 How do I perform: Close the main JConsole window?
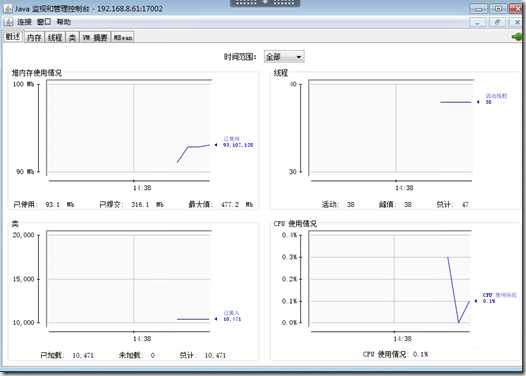click(x=516, y=9)
